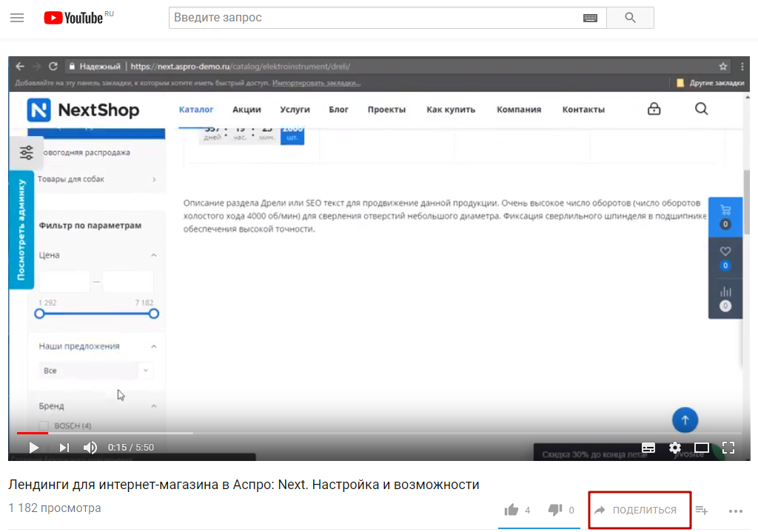Click the maximum price input field
This screenshot has width=758, height=532.
128,281
